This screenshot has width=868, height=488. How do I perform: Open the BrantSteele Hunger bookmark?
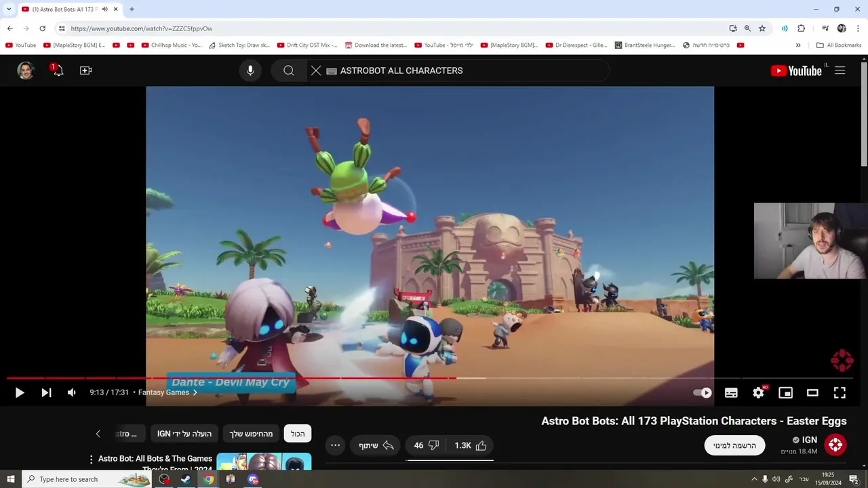point(645,45)
